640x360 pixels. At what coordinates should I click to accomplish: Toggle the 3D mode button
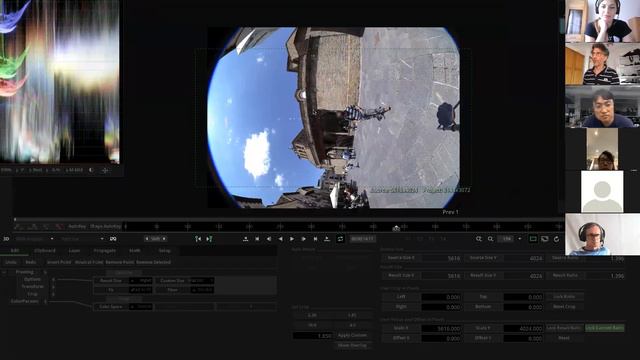[6, 239]
